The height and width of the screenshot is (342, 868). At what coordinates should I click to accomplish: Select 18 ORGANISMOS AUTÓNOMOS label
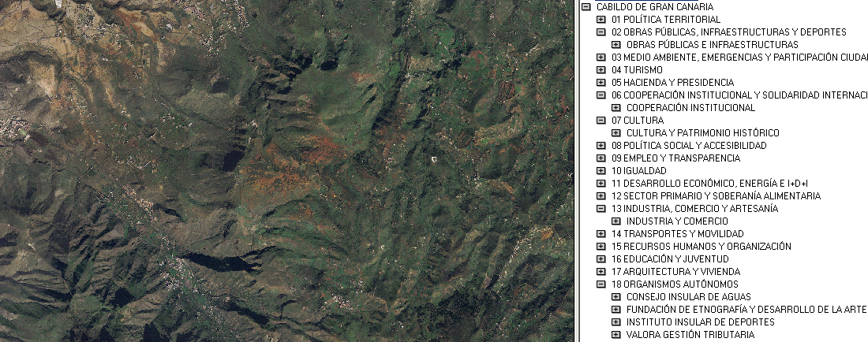(x=675, y=284)
